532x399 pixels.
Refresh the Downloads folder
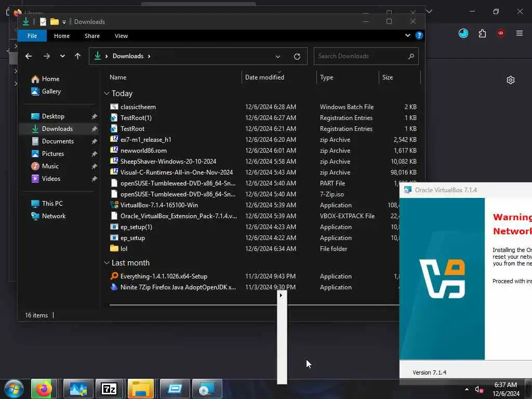(297, 56)
